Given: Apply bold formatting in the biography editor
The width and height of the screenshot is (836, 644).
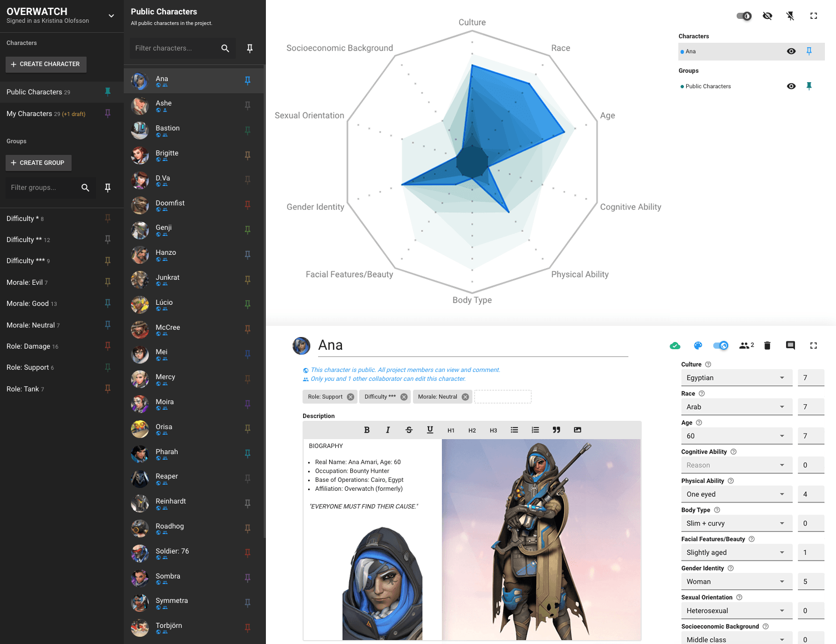Looking at the screenshot, I should click(x=367, y=429).
